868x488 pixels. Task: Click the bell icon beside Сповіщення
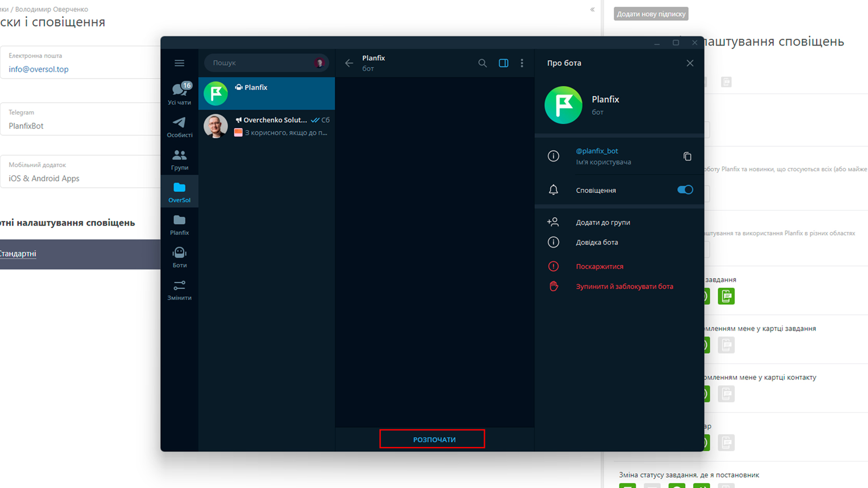tap(553, 190)
